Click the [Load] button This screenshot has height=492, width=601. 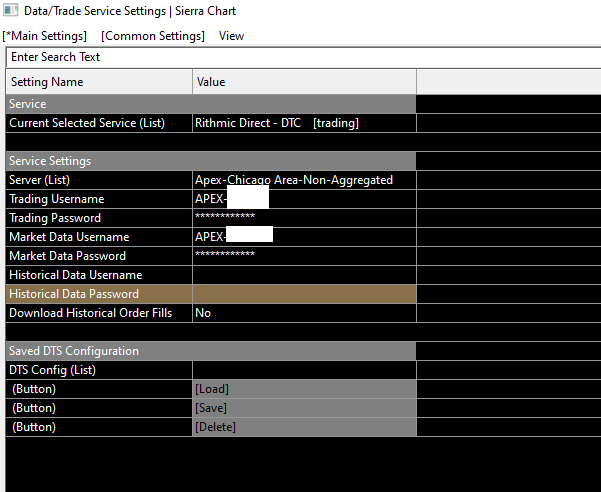[x=304, y=389]
